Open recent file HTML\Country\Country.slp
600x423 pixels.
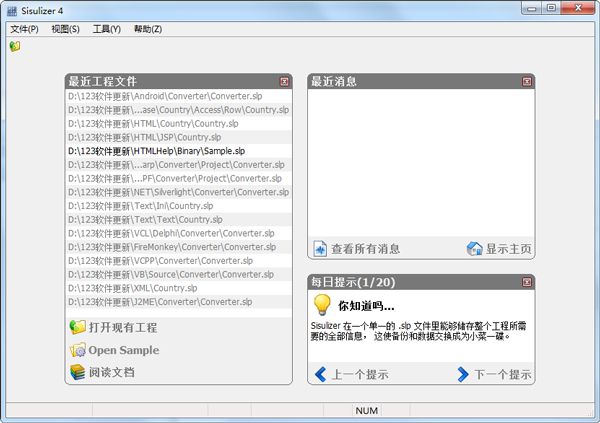[179, 124]
